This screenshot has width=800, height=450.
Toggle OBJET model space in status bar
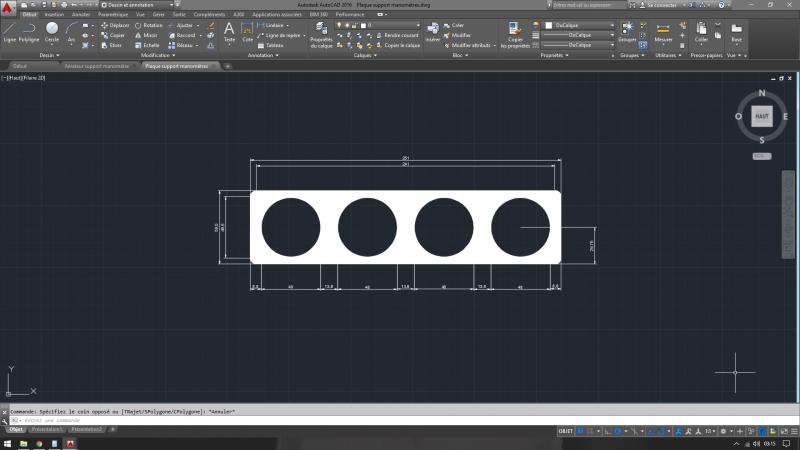566,430
